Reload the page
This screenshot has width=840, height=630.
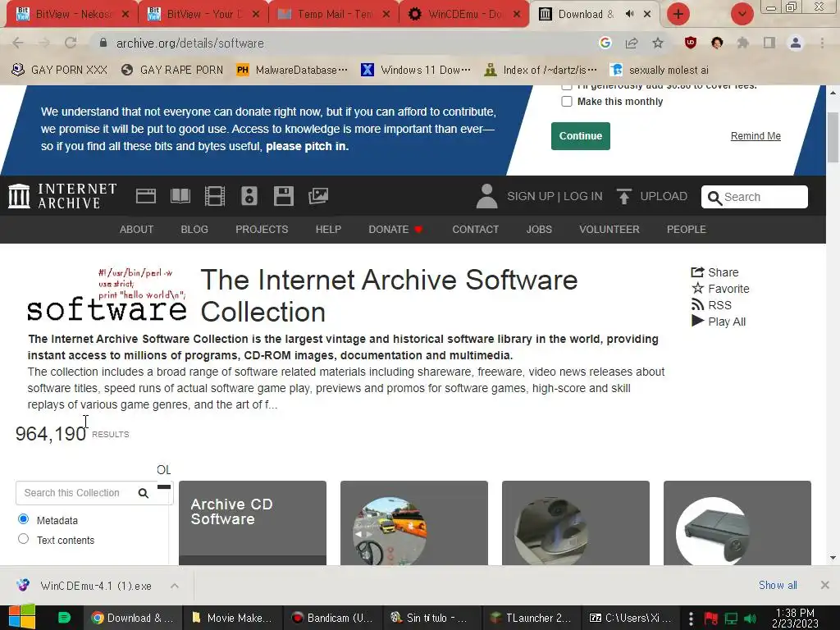[71, 43]
